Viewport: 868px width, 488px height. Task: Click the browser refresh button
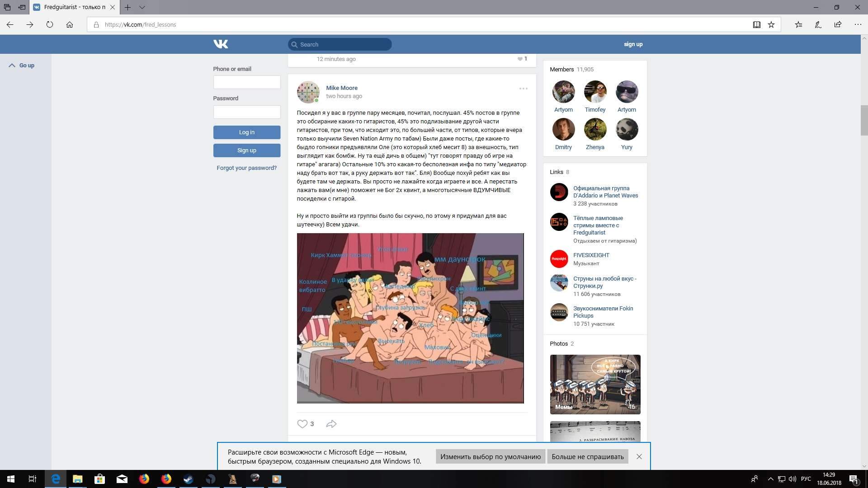[x=50, y=25]
